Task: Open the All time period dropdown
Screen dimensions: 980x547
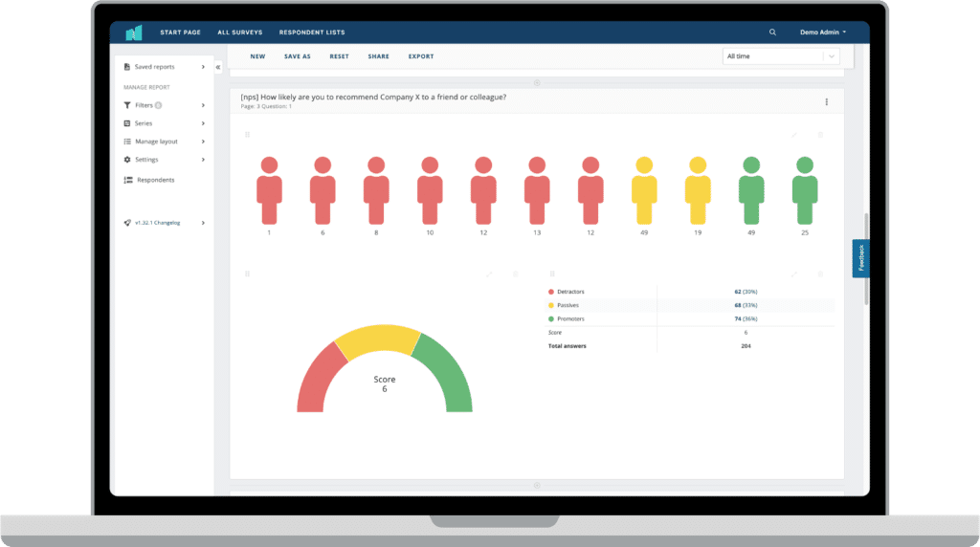Action: 780,56
